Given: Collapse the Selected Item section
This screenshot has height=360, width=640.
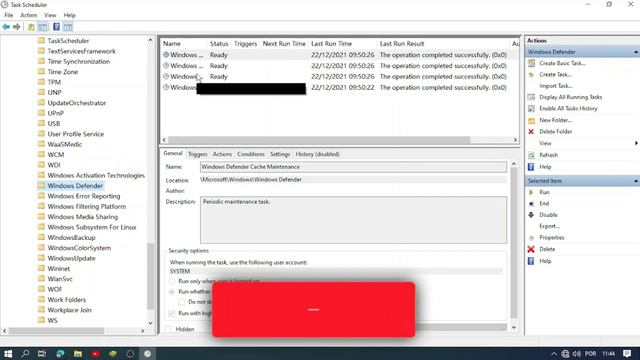Looking at the screenshot, I should click(x=636, y=181).
